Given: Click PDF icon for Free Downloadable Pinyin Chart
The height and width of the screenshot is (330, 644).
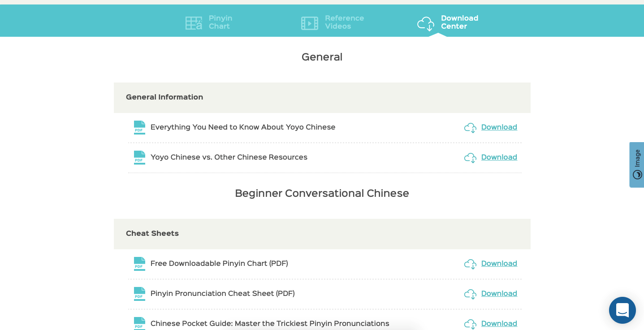Looking at the screenshot, I should [x=139, y=264].
